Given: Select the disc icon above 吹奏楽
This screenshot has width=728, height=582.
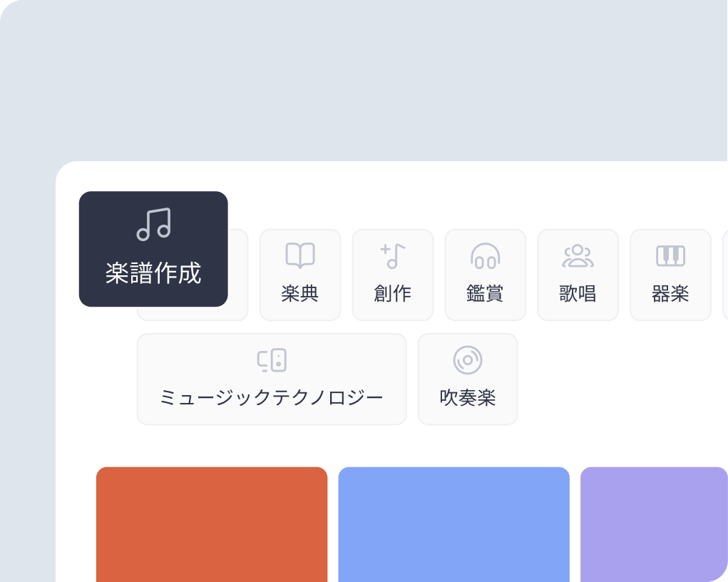Looking at the screenshot, I should 467,359.
